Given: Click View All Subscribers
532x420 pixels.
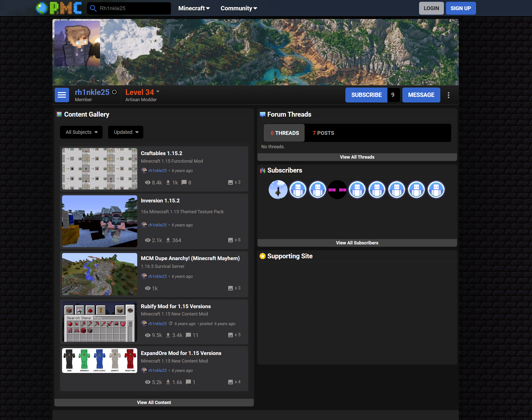Looking at the screenshot, I should [357, 243].
